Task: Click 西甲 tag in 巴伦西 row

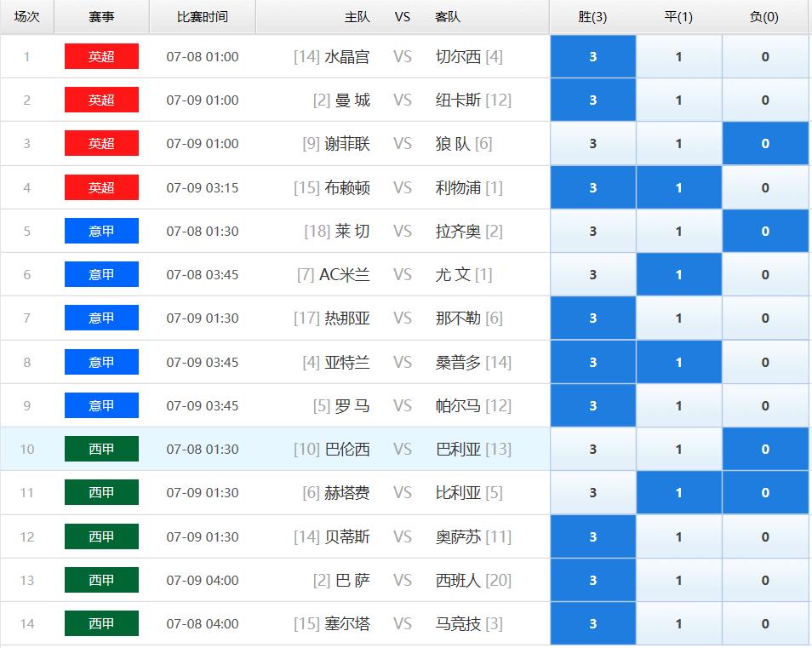Action: [x=101, y=449]
